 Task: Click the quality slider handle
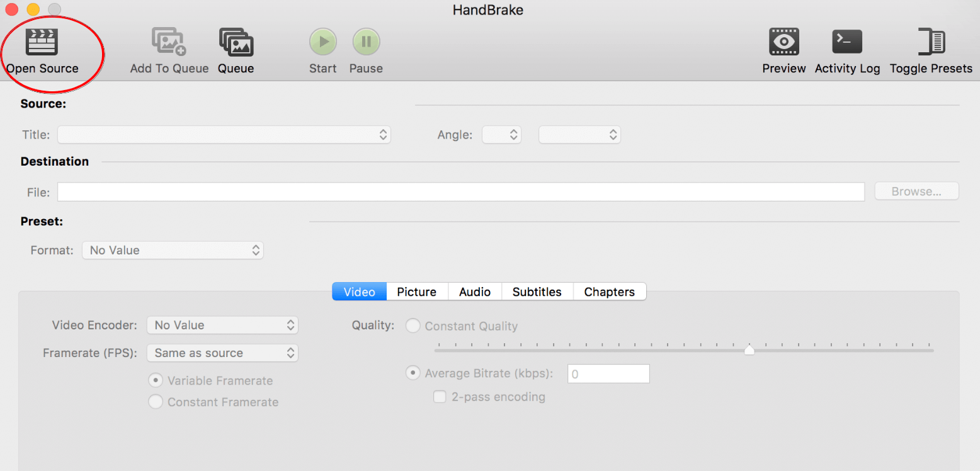[749, 349]
